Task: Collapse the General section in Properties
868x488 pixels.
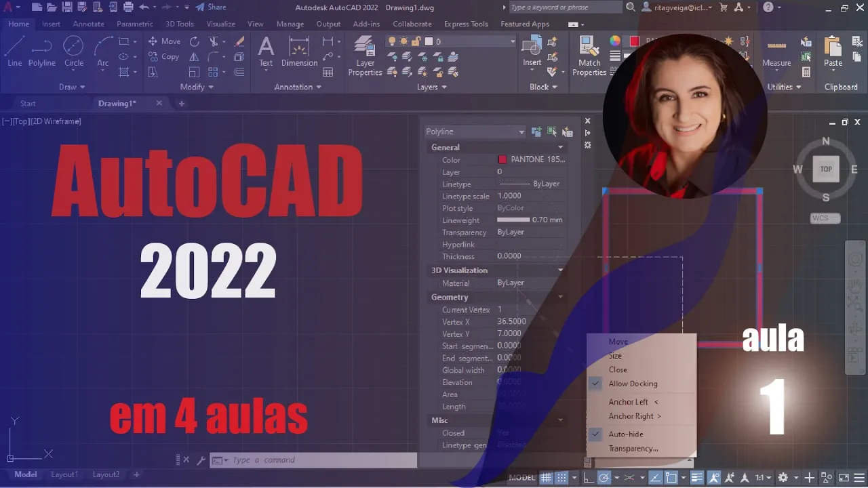Action: pos(560,147)
